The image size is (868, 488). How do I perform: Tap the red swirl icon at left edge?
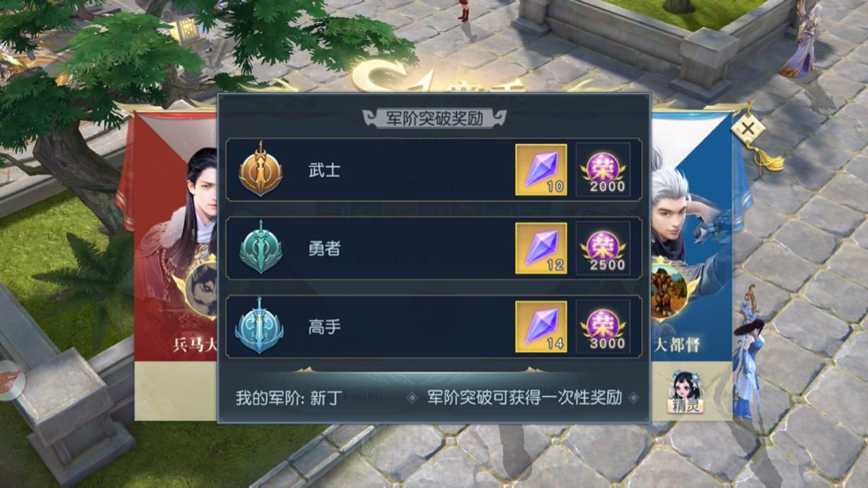(x=9, y=380)
